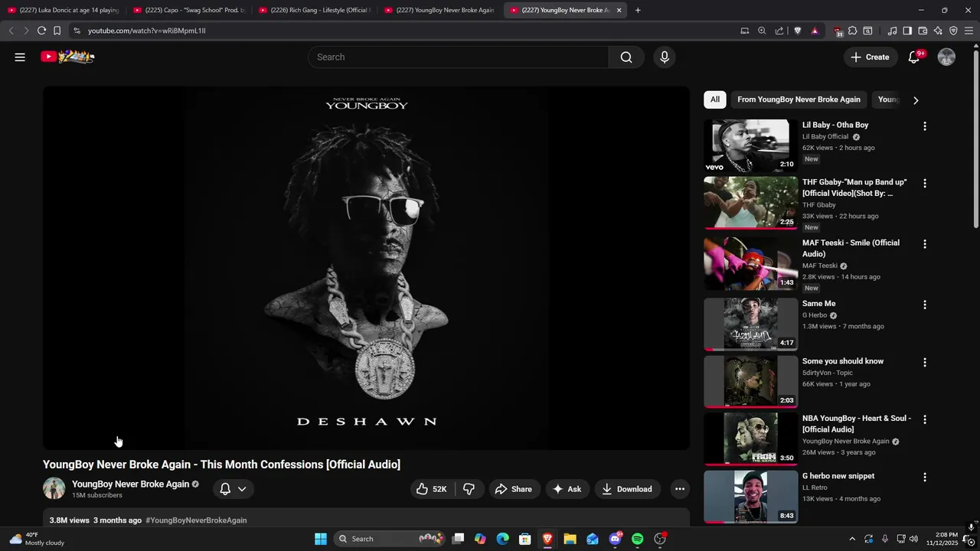The image size is (980, 551).
Task: Click the #YoungBoyNeverBrokeAgain hashtag
Action: 196,520
